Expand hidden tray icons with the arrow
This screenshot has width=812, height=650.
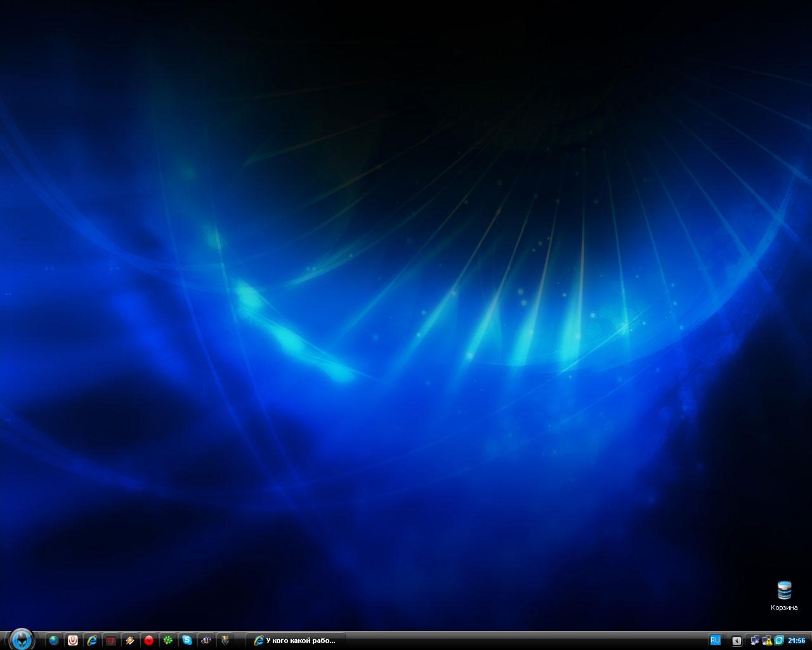(737, 640)
